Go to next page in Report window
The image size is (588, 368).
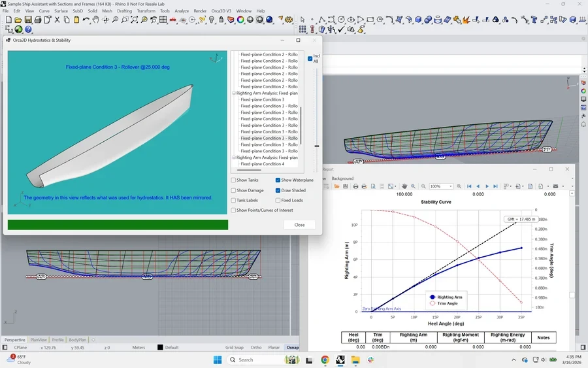tap(487, 186)
